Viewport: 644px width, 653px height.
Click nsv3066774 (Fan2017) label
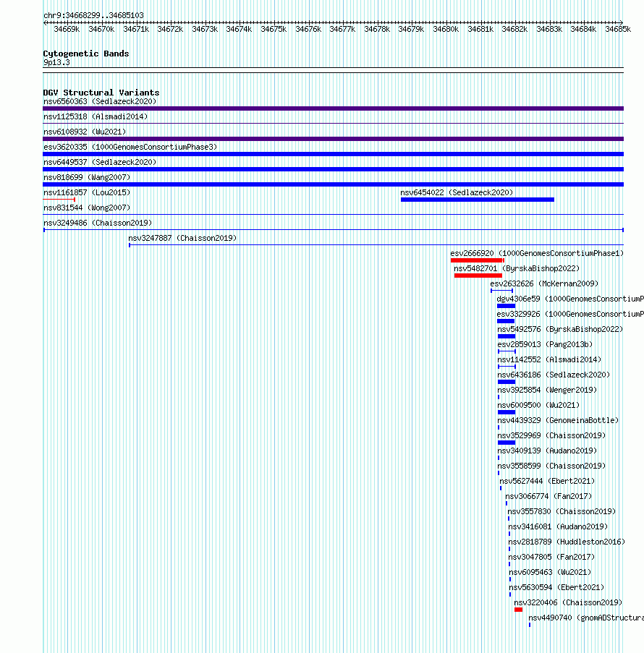548,496
